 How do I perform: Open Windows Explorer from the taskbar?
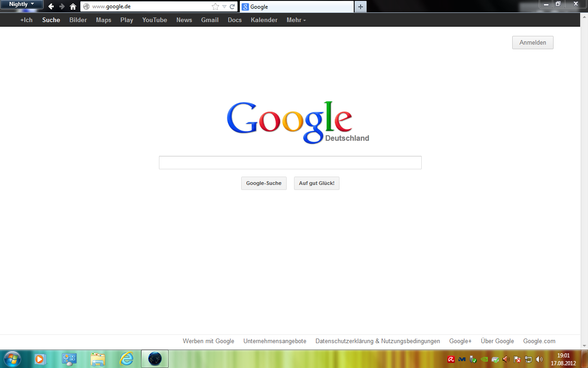[x=98, y=359]
